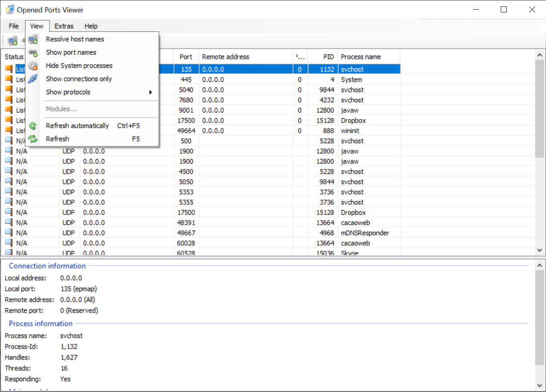Click the first toolbar computer icon
Screen dimensions: 546x392
pos(13,40)
